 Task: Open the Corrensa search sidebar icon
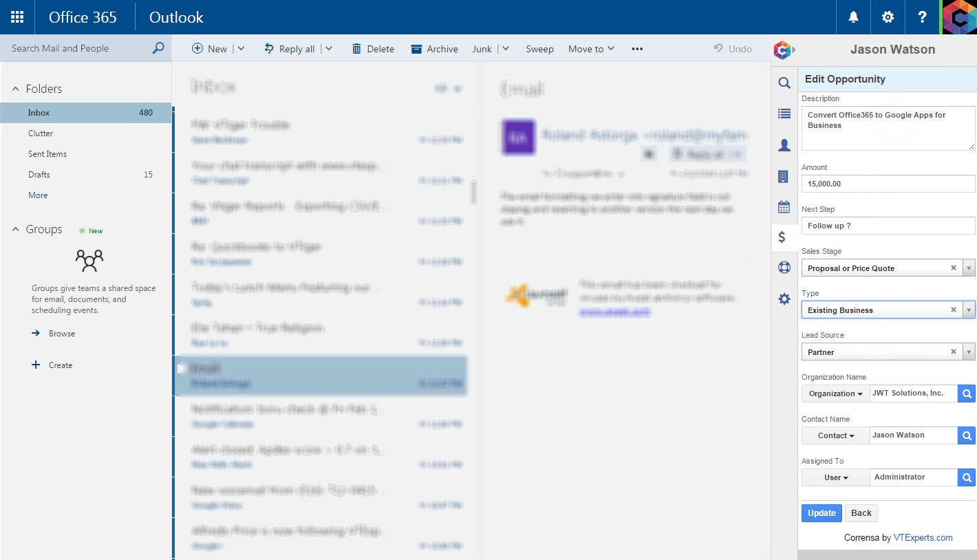pos(784,83)
